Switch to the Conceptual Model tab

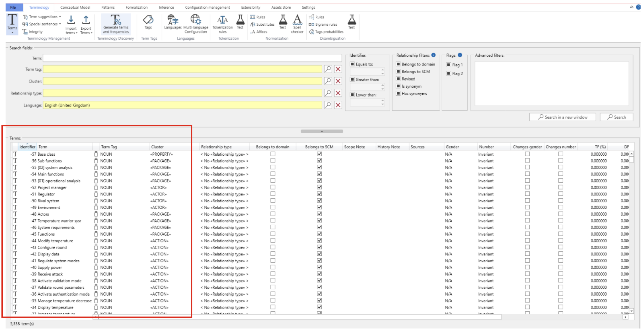coord(75,7)
